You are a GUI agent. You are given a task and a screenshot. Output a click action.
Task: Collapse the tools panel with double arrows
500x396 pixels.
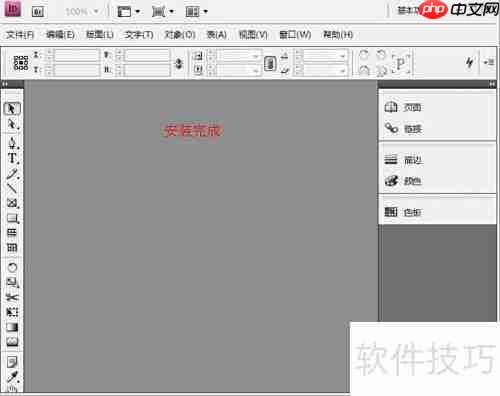(x=5, y=84)
